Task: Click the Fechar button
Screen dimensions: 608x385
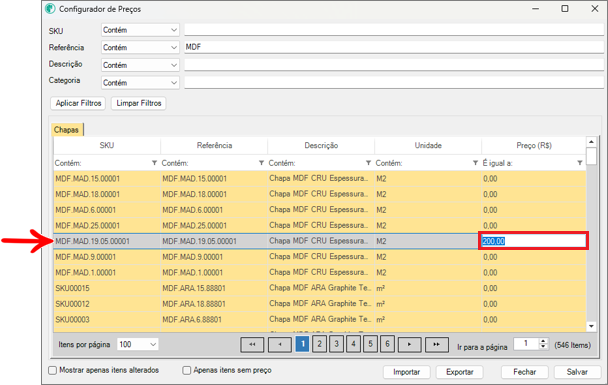Action: tap(525, 372)
